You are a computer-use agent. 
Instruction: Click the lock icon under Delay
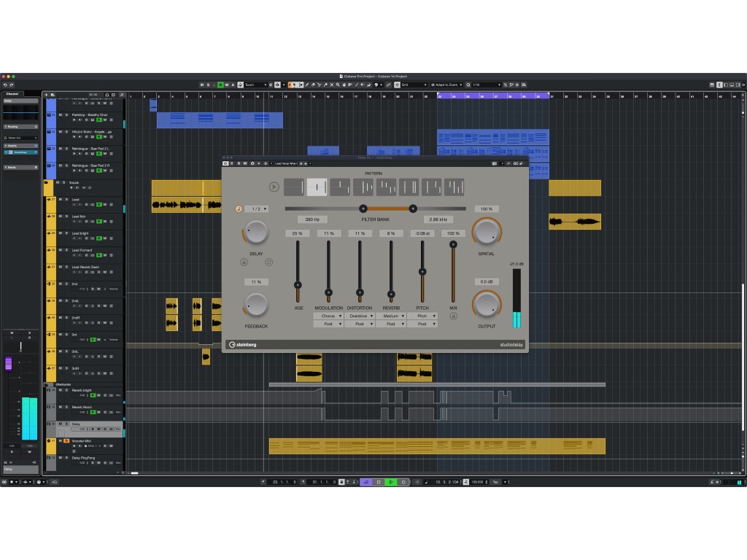click(244, 262)
